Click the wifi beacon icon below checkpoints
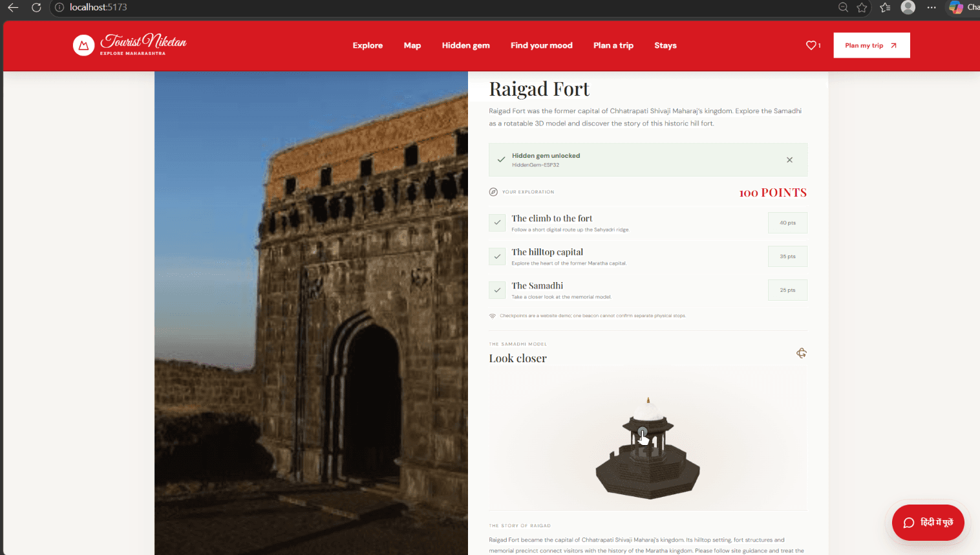The image size is (980, 555). [x=493, y=316]
